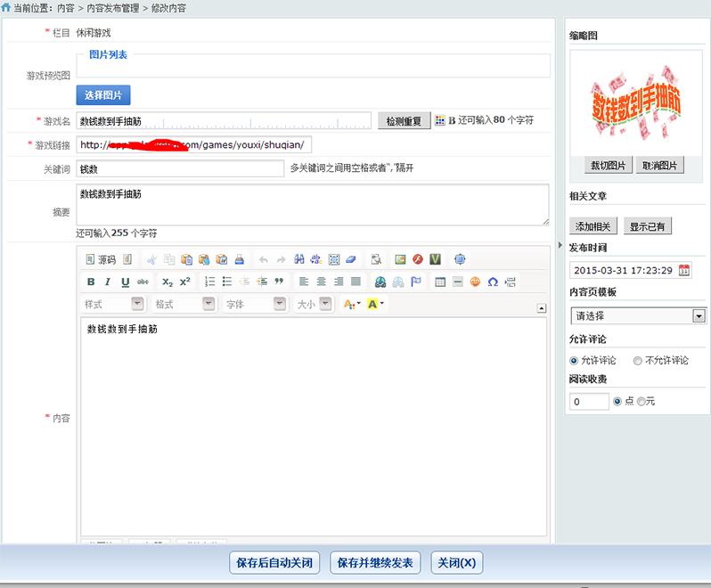Open the 字体 font dropdown
The height and width of the screenshot is (588, 711).
pyautogui.click(x=256, y=304)
